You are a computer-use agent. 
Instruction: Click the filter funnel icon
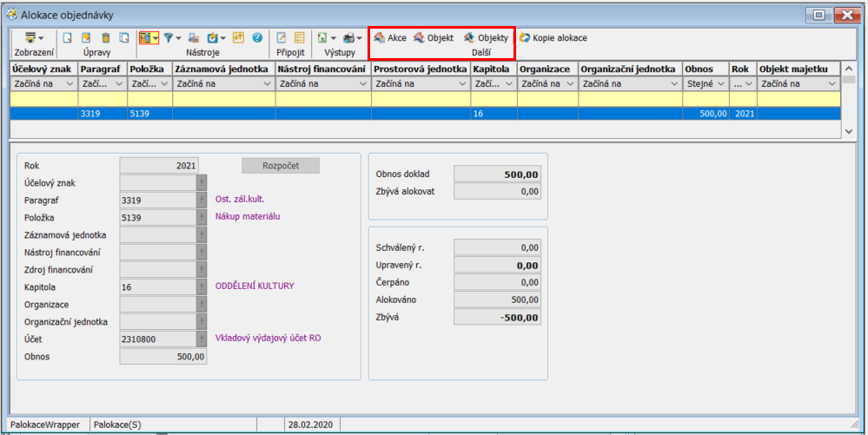pyautogui.click(x=169, y=38)
